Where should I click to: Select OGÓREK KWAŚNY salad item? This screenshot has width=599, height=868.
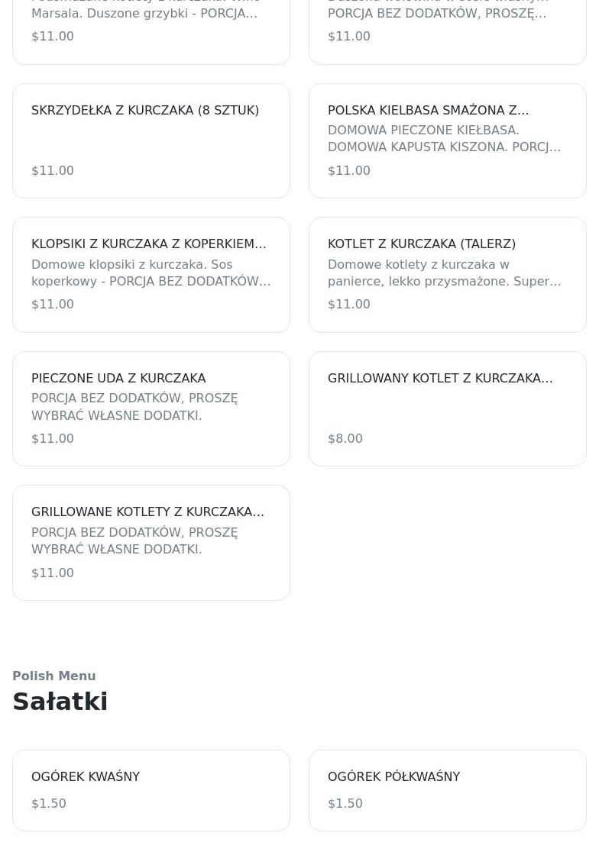86,777
